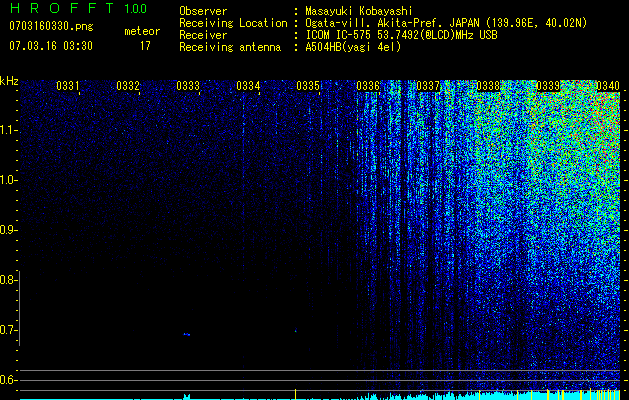Select the file name 0703160330.png
Viewport: 629px width, 400px height.
tap(51, 27)
